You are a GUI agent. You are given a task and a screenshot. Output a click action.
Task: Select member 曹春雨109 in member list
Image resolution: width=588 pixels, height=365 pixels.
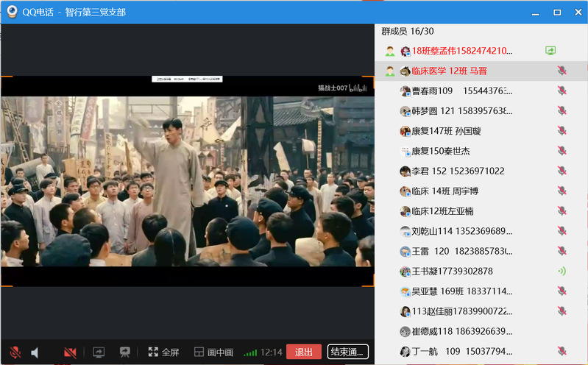pos(481,91)
